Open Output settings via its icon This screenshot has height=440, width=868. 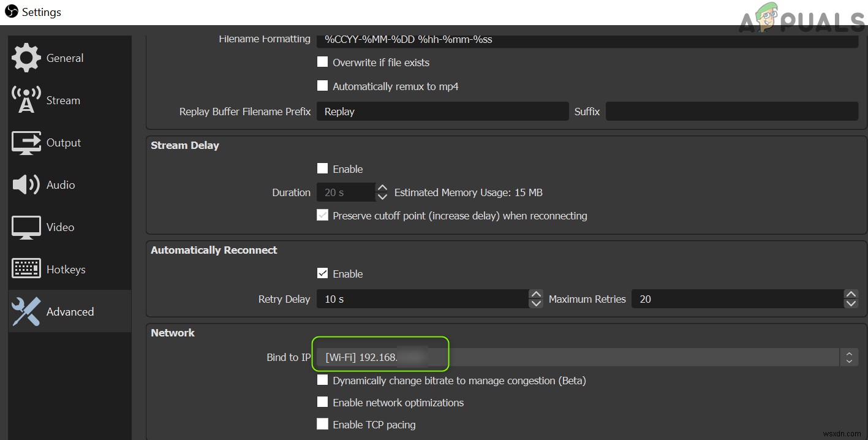click(26, 142)
